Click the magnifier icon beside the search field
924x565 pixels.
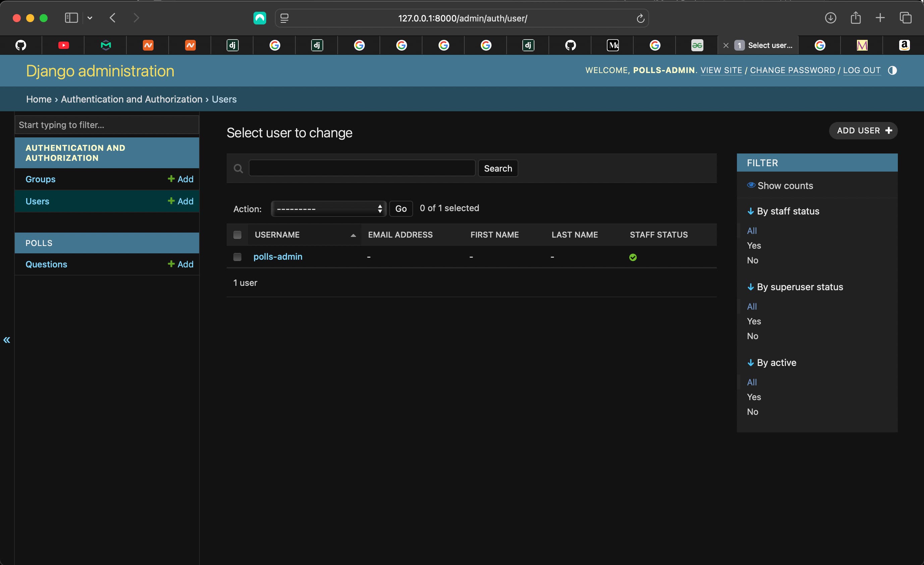pyautogui.click(x=238, y=168)
